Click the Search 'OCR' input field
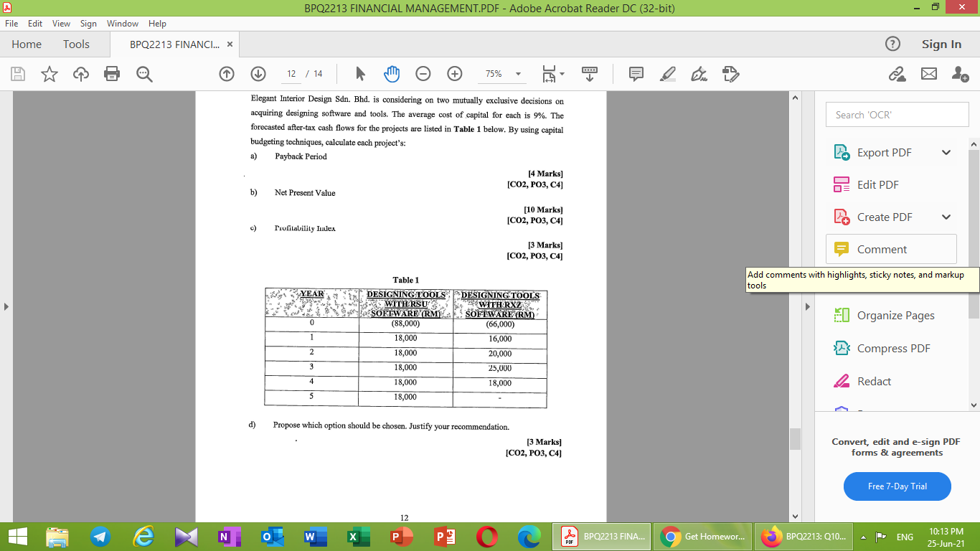 (897, 114)
